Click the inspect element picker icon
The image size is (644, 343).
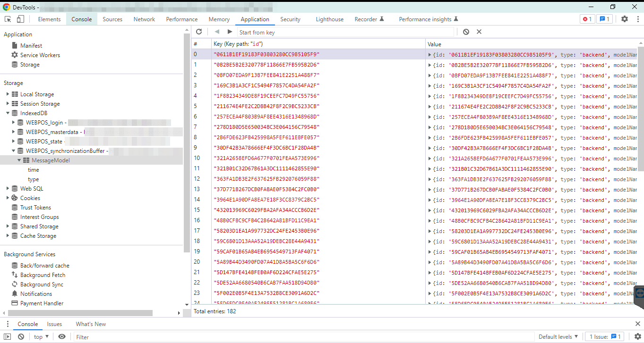point(8,19)
